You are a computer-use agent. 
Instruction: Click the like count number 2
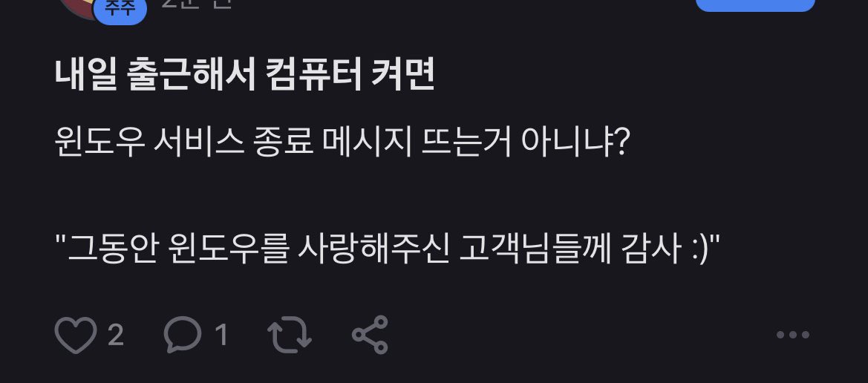(x=115, y=335)
